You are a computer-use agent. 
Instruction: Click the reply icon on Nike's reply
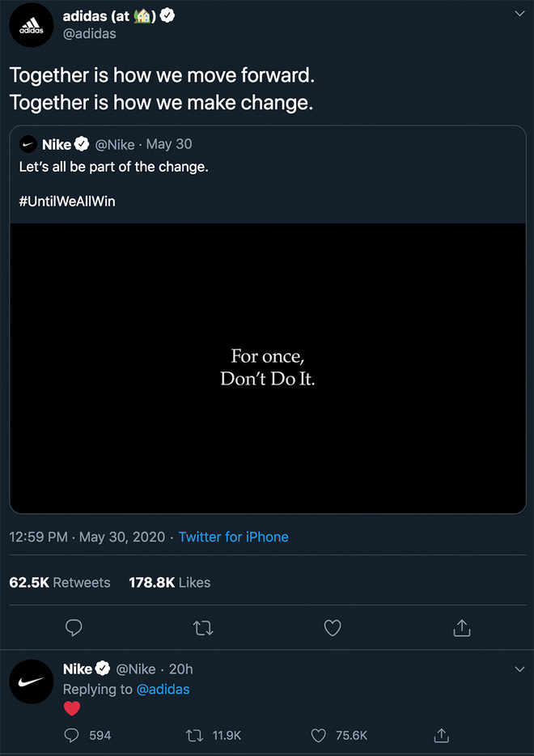point(72,735)
